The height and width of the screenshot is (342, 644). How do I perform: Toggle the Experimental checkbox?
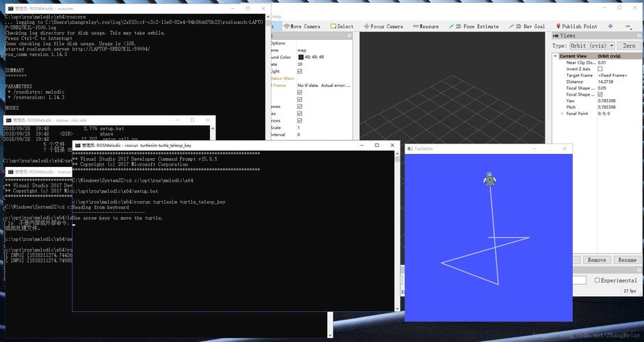click(597, 280)
